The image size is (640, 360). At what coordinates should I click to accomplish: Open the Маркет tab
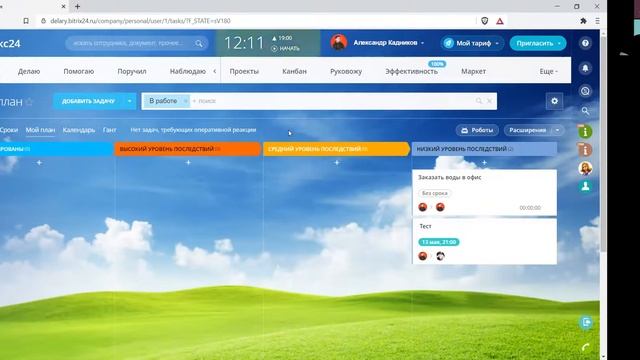tap(473, 71)
